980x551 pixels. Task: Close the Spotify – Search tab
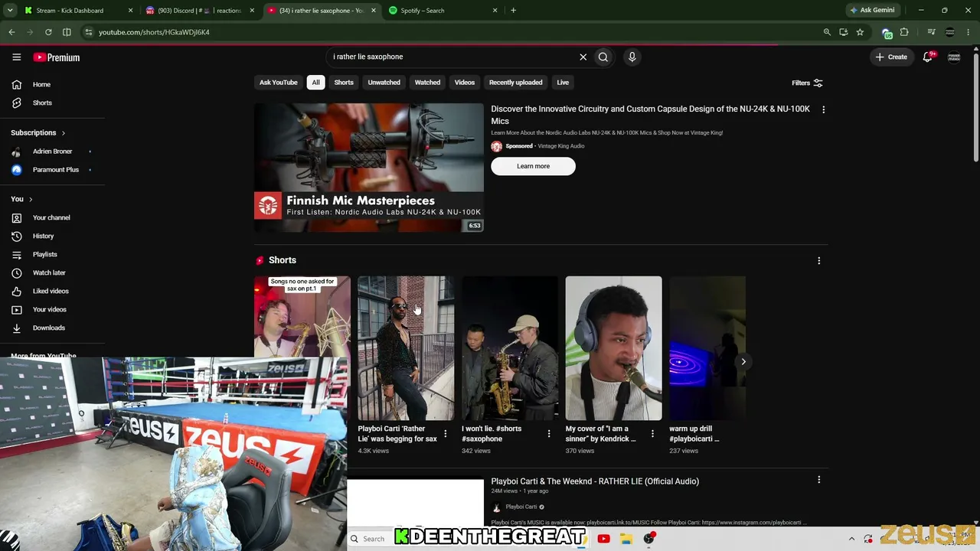coord(495,11)
